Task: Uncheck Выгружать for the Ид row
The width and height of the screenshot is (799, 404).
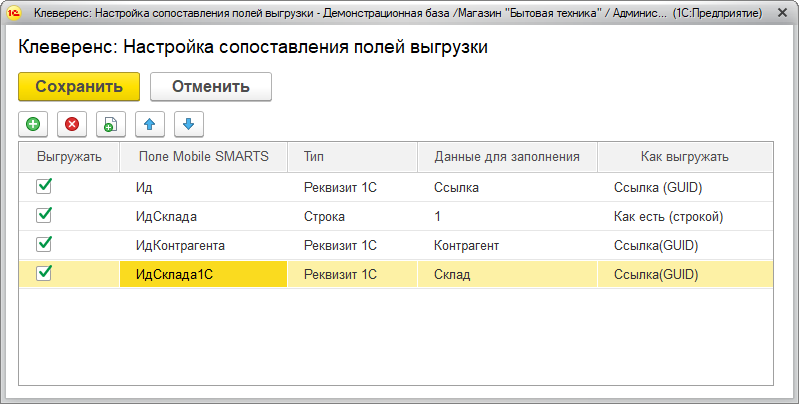Action: 44,186
